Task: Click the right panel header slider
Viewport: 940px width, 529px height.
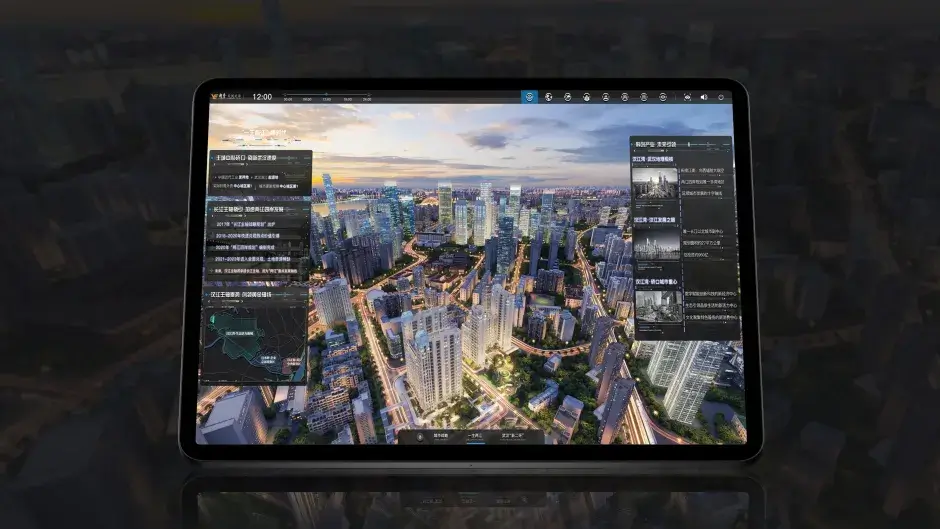Action: coord(706,145)
